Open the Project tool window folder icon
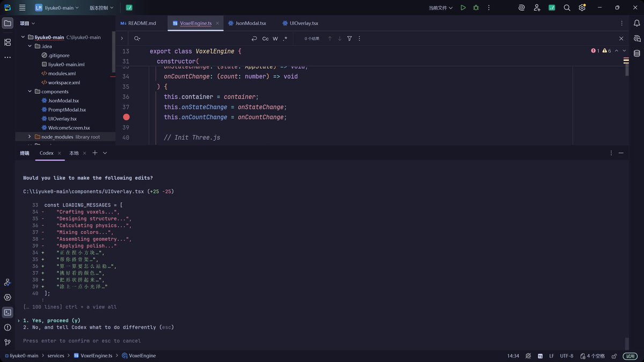 pos(8,24)
